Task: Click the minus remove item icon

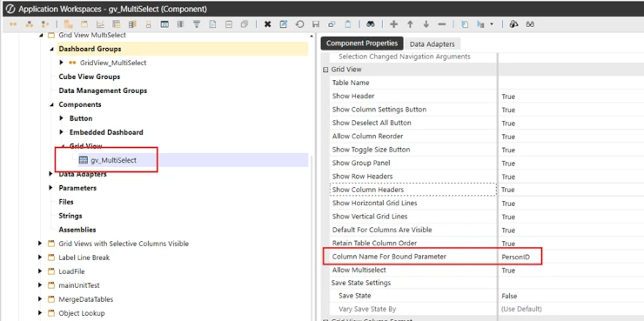Action: [442, 24]
